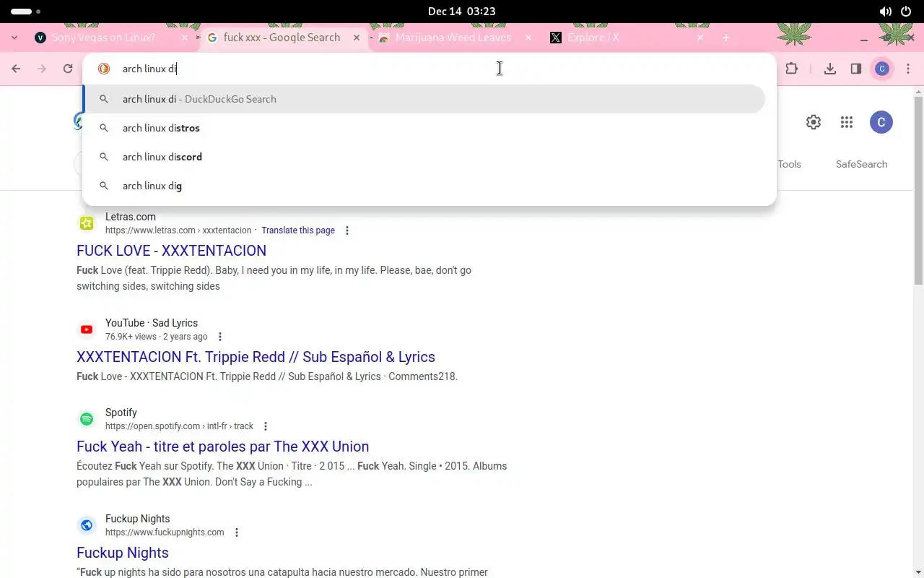This screenshot has height=578, width=924.
Task: Open FUCK LOVE - XXXTENTACION result
Action: point(172,251)
